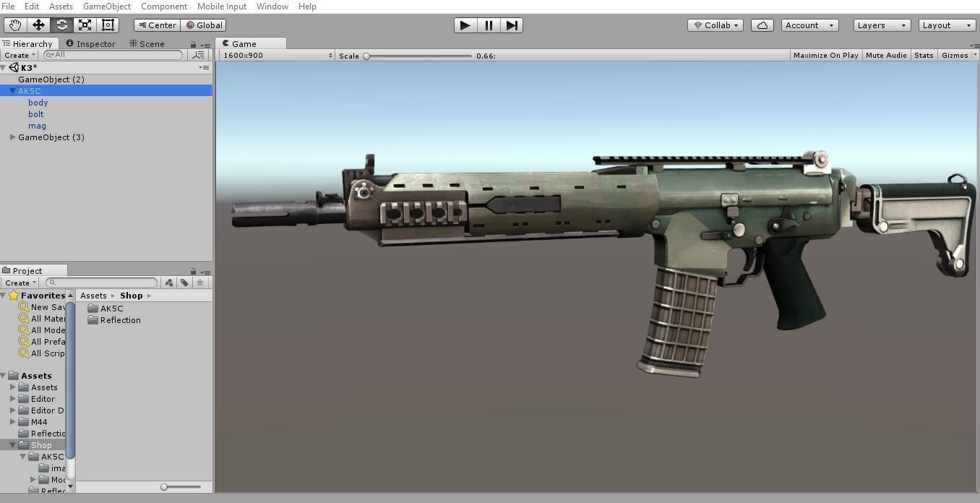The height and width of the screenshot is (503, 980).
Task: Toggle Mute Audio in Game view
Action: tap(885, 55)
